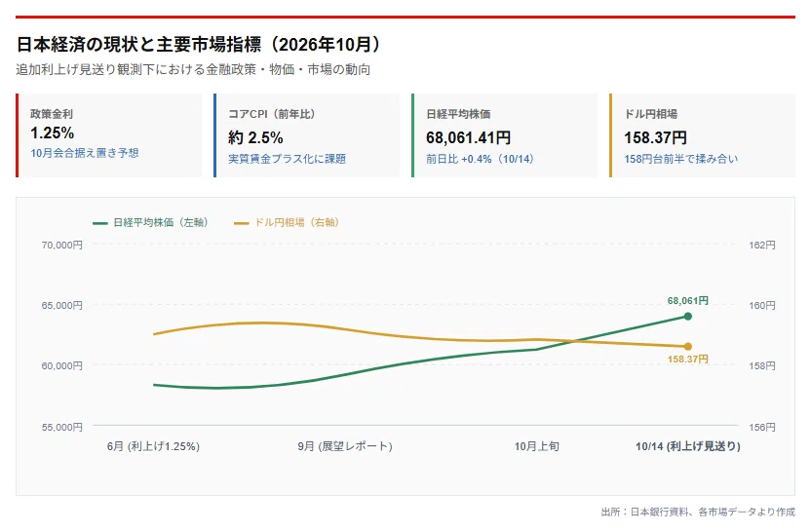Screen dimensions: 811x532
Task: Click the 55,000円 left axis label
Action: 61,427
